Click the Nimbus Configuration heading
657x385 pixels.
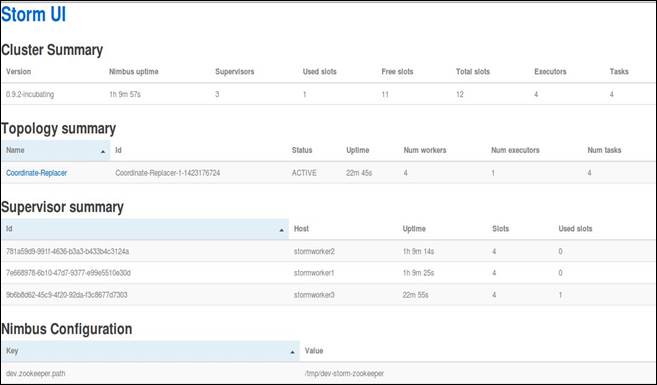pos(67,329)
